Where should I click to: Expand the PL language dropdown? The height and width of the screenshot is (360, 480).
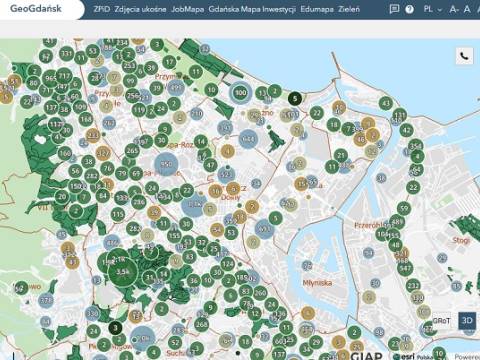pyautogui.click(x=433, y=9)
